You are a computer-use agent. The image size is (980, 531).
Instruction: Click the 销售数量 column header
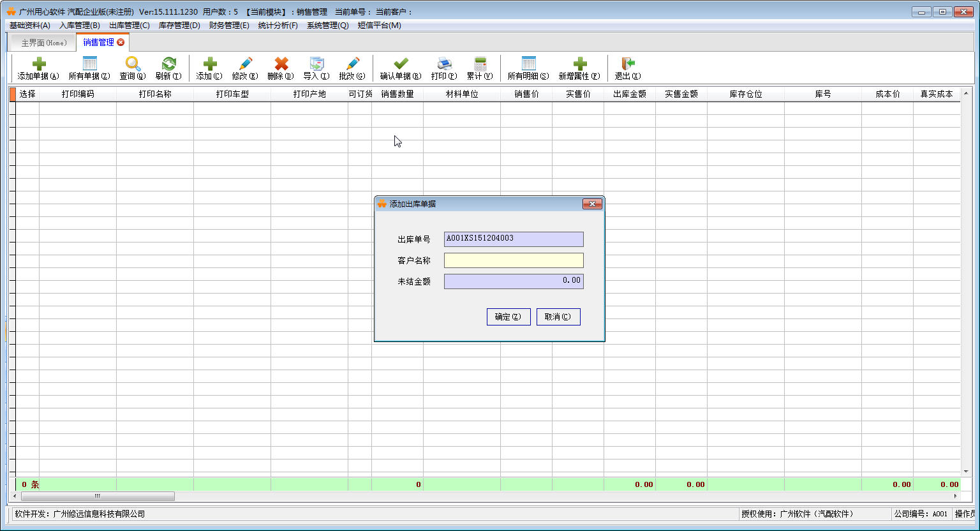pos(397,94)
